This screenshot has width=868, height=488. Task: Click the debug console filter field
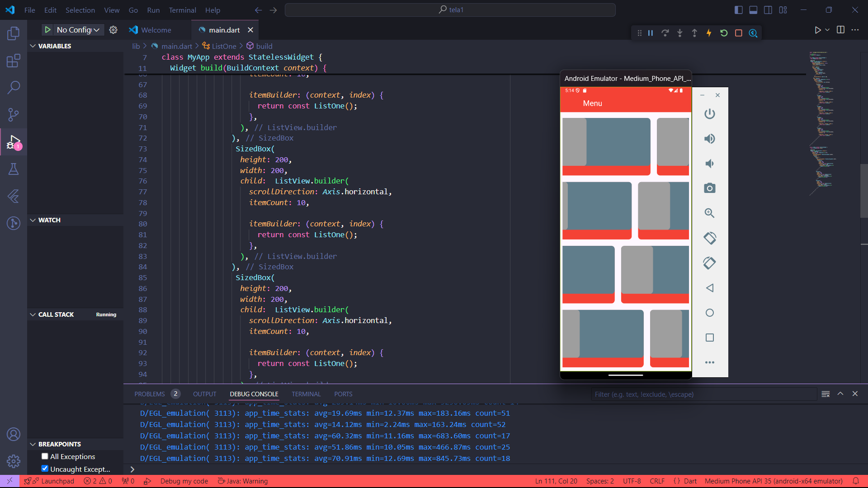pyautogui.click(x=704, y=394)
